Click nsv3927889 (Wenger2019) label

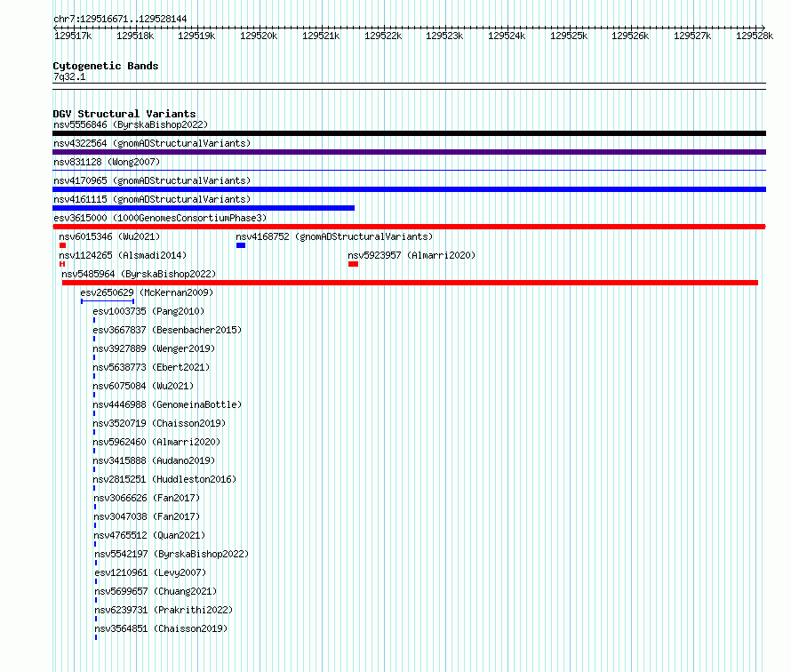click(154, 348)
